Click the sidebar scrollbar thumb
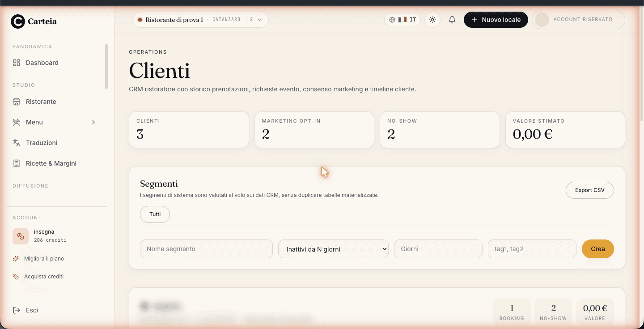 click(106, 66)
